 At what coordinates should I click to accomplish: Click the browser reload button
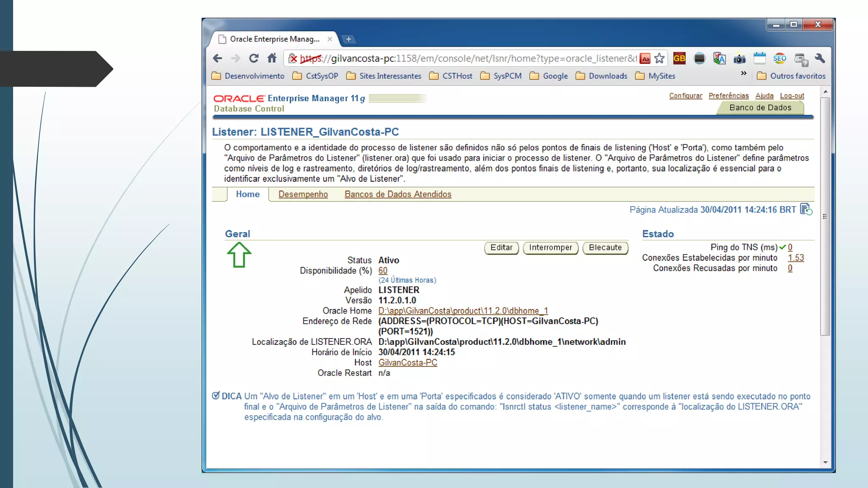[253, 58]
